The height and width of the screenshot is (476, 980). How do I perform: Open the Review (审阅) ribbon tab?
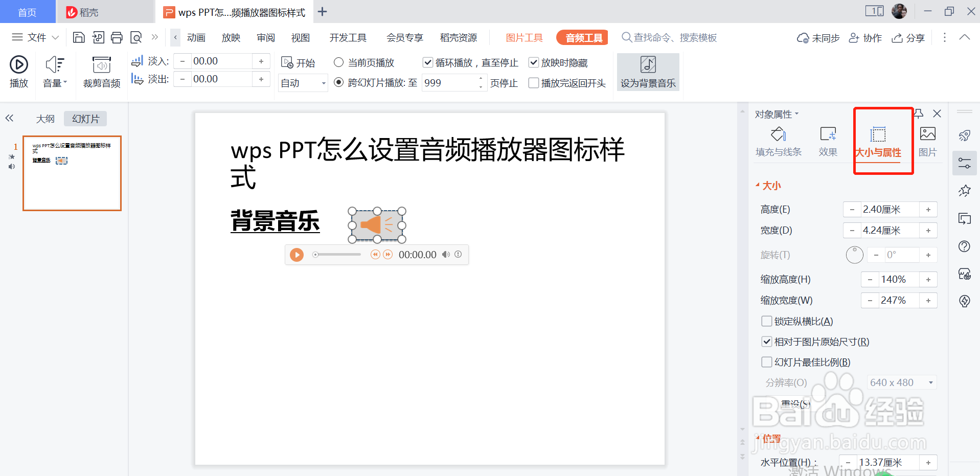pyautogui.click(x=266, y=38)
